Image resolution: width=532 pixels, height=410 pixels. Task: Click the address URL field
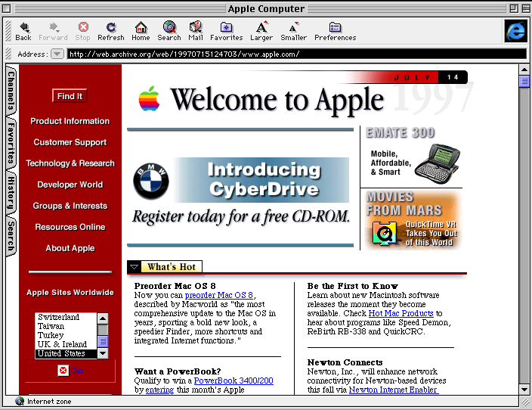pyautogui.click(x=295, y=54)
